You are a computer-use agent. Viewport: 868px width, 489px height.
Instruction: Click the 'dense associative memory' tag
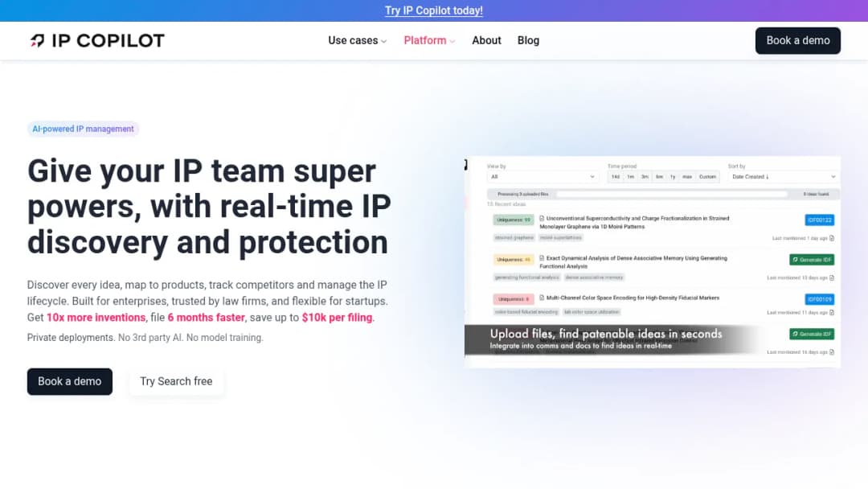point(594,277)
